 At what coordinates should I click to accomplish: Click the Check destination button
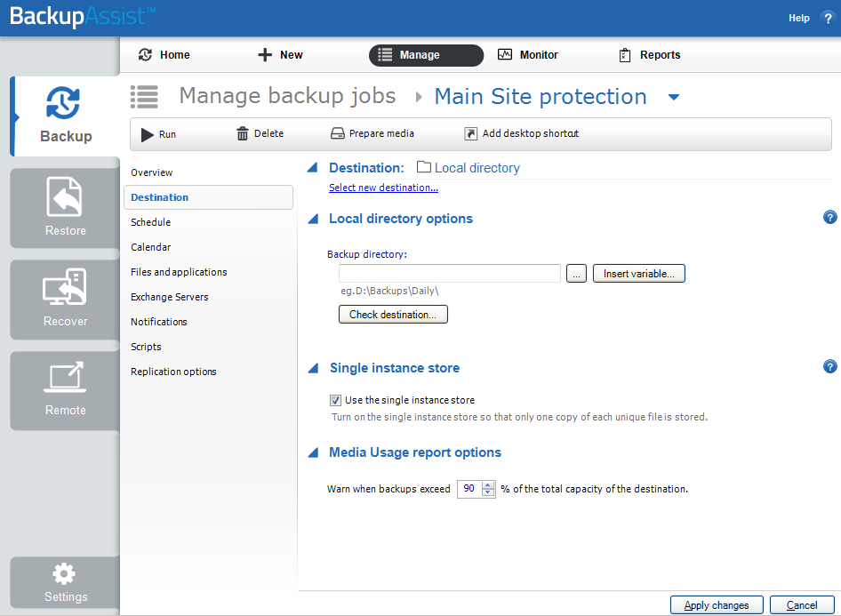(393, 314)
